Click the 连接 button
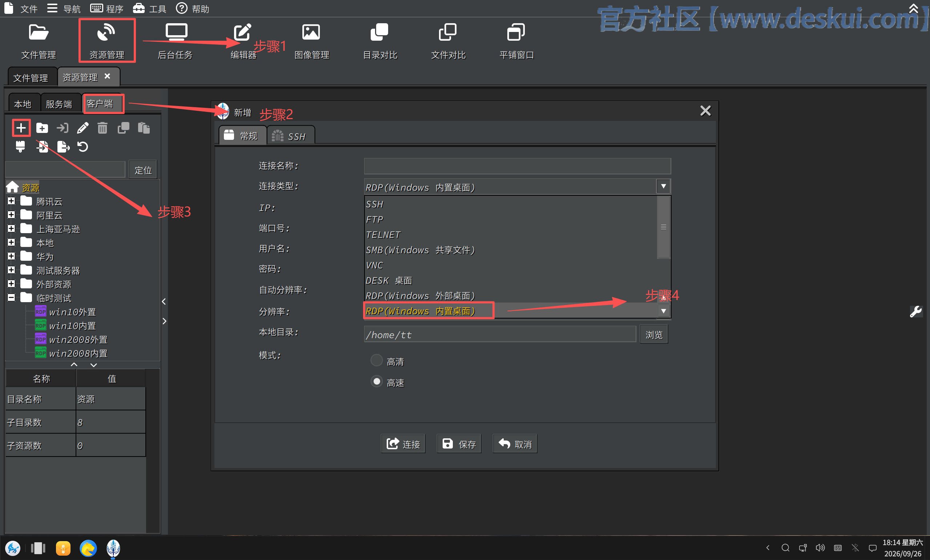The height and width of the screenshot is (560, 930). pyautogui.click(x=403, y=444)
